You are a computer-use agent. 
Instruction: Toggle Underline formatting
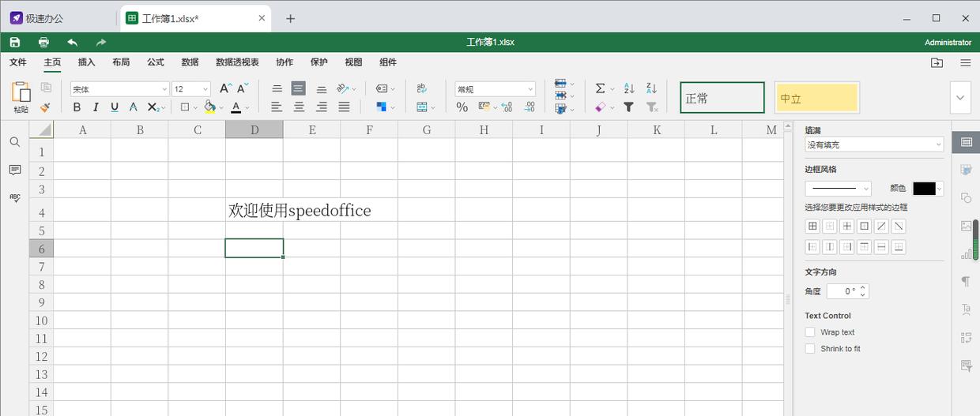point(115,107)
